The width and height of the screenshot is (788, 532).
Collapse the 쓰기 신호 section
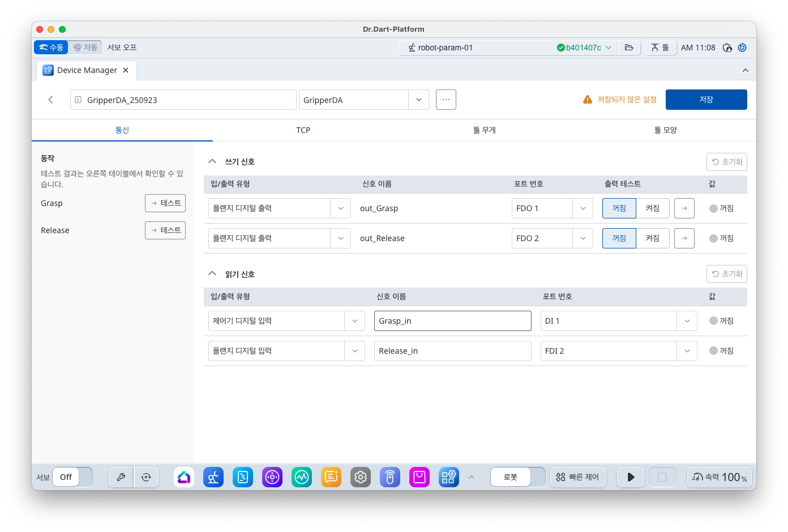click(x=212, y=161)
